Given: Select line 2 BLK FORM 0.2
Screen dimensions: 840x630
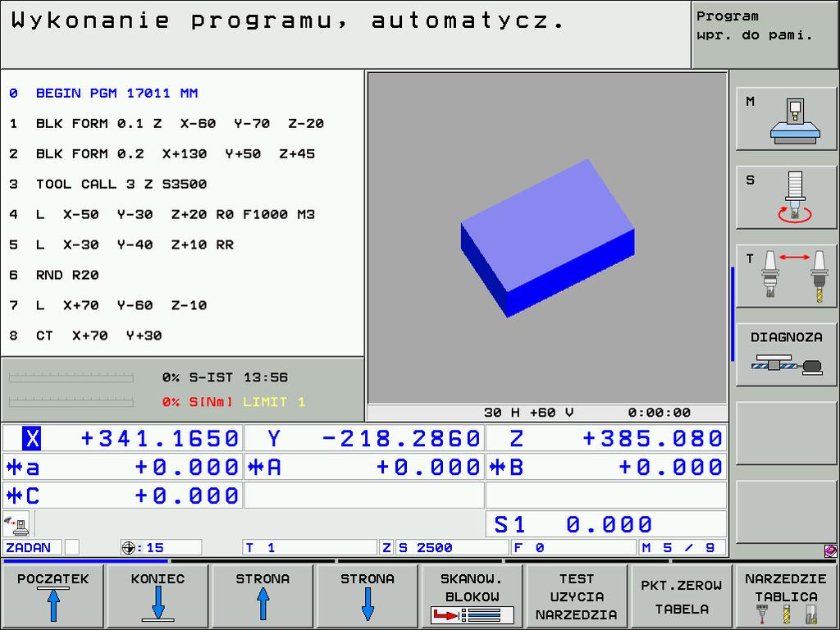Looking at the screenshot, I should coord(162,153).
